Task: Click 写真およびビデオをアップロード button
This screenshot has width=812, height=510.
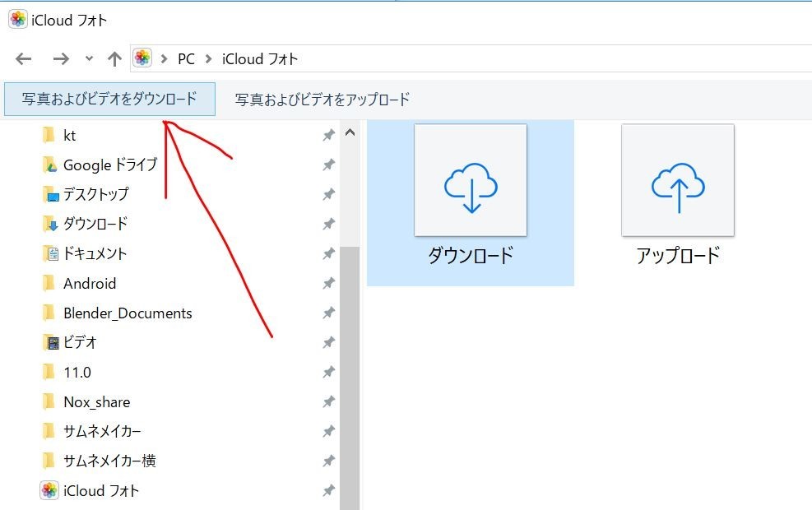Action: point(322,100)
